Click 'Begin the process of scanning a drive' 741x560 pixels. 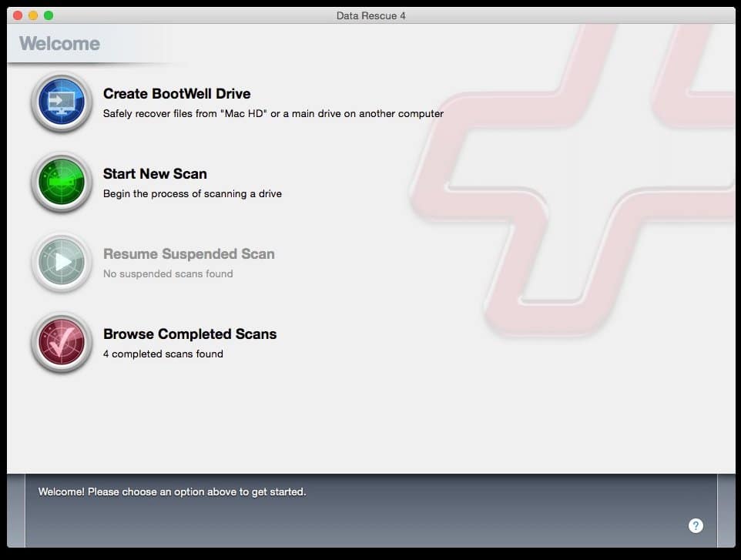(x=193, y=194)
